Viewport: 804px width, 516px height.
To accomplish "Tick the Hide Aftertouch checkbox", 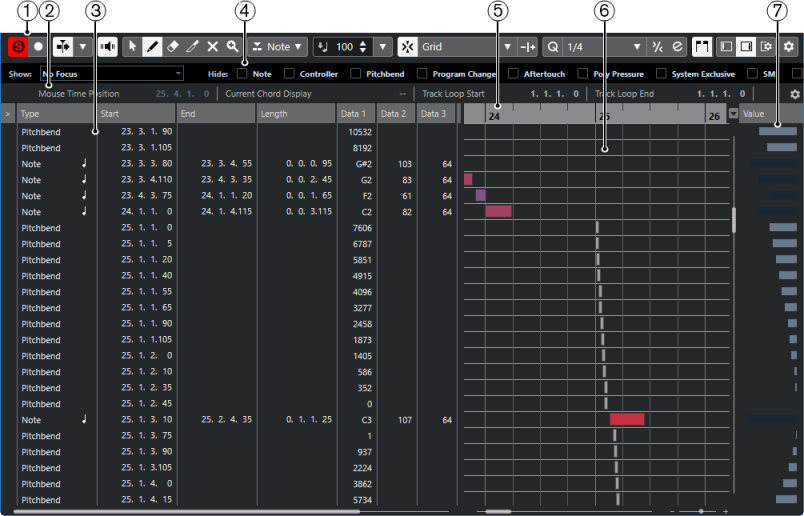I will [x=514, y=73].
